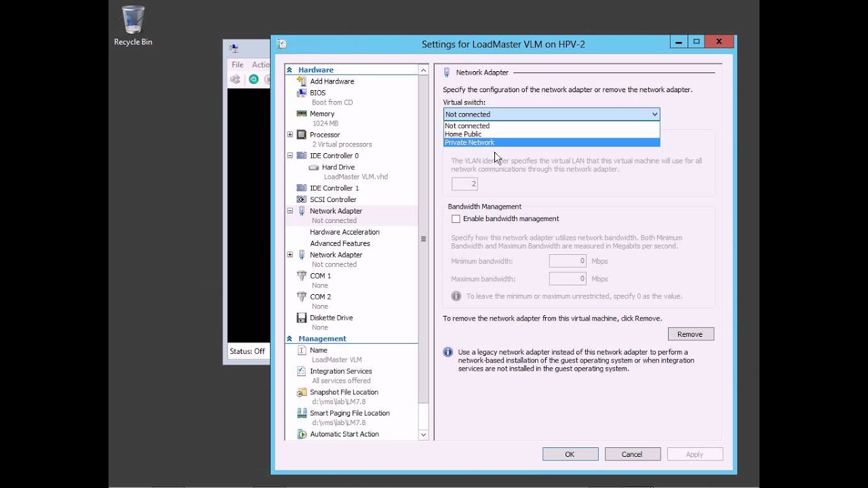The image size is (868, 488).
Task: Click the Settings window title bar icon
Action: pos(282,44)
